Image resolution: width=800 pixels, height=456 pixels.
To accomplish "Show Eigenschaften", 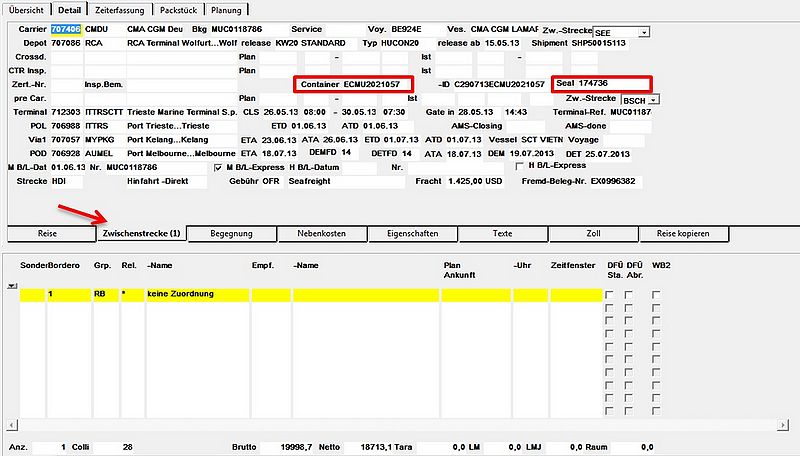I will pos(413,234).
